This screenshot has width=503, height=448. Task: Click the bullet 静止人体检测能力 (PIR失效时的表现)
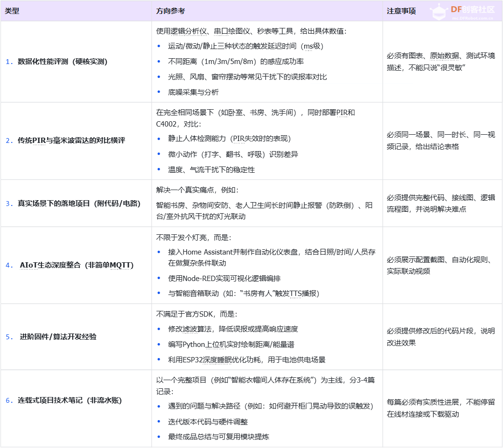click(230, 139)
